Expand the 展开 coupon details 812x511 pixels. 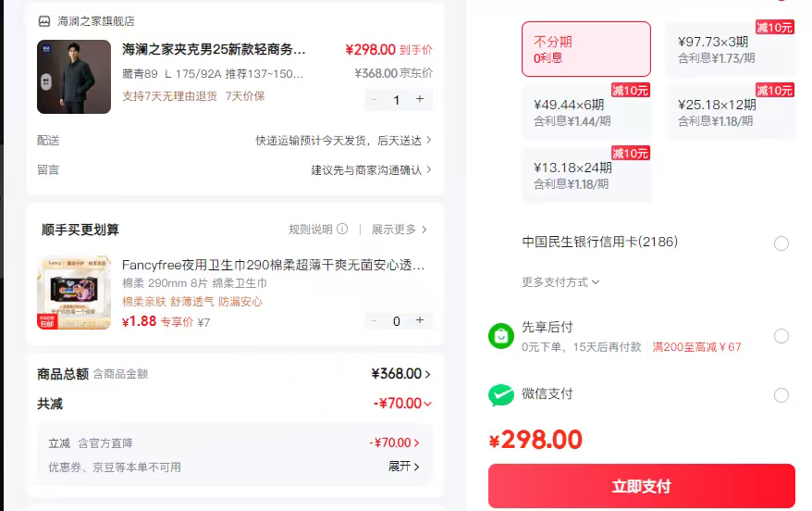[x=404, y=467]
